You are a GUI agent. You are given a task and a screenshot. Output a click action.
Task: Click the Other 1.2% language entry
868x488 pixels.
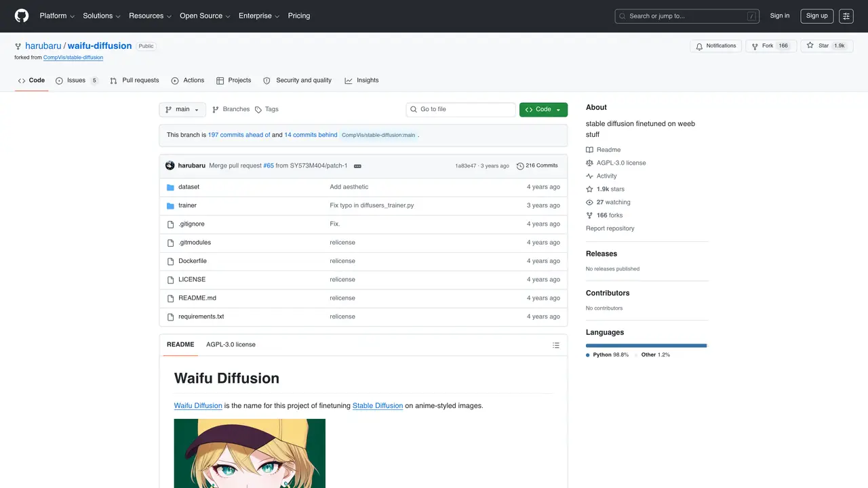(652, 355)
